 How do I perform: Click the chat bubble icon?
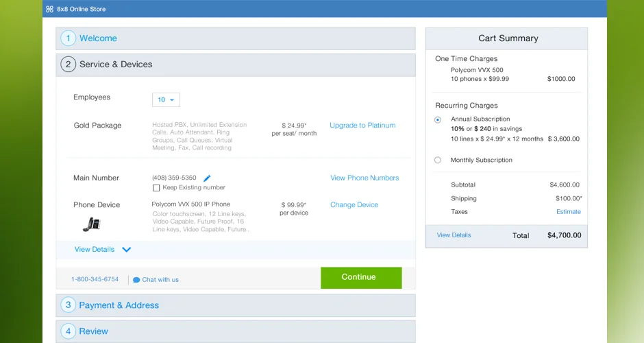[x=136, y=280]
